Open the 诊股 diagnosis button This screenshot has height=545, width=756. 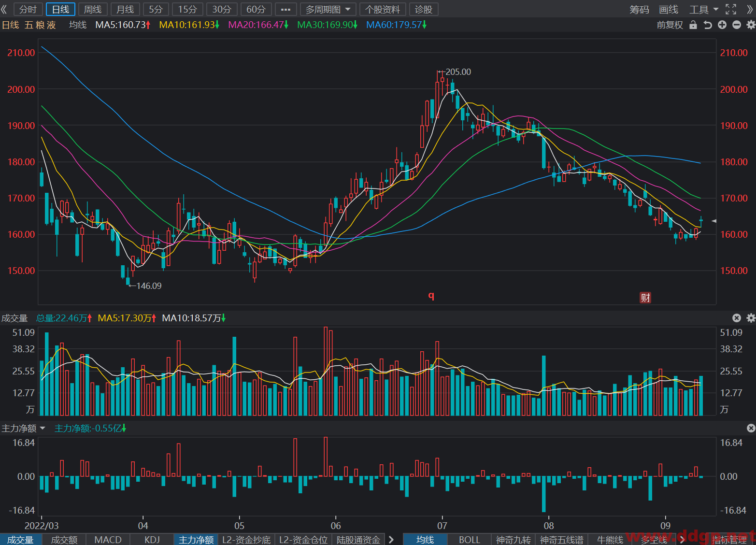coord(424,9)
